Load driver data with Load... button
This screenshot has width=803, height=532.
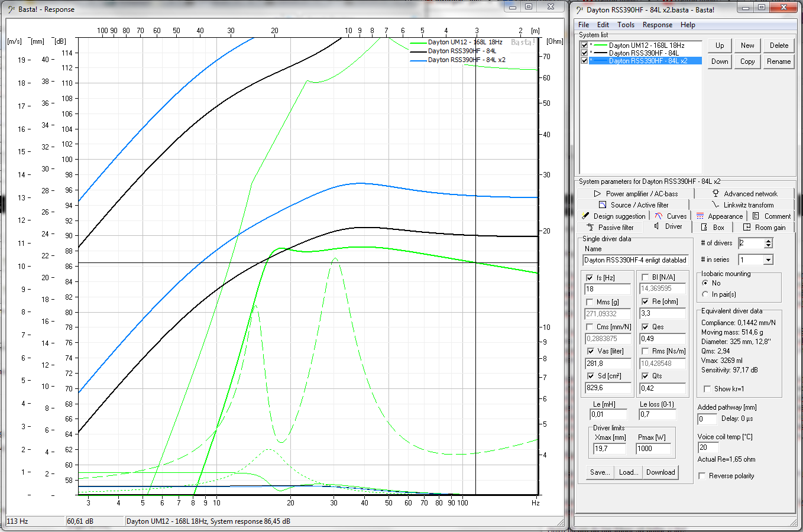(x=629, y=472)
